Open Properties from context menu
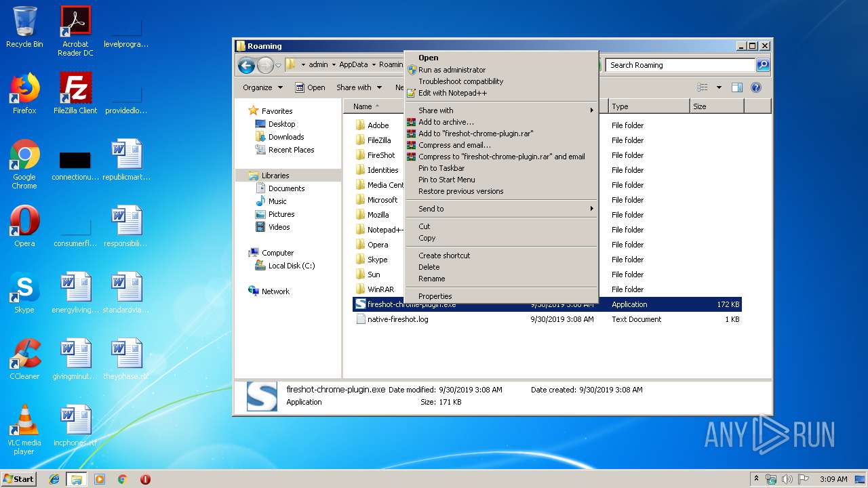Viewport: 868px width, 488px height. (x=501, y=296)
